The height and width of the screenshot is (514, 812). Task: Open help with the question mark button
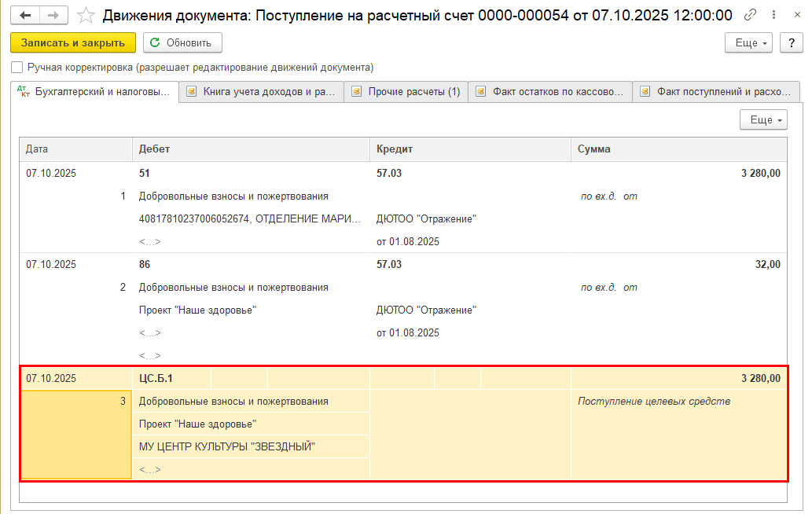coord(791,42)
